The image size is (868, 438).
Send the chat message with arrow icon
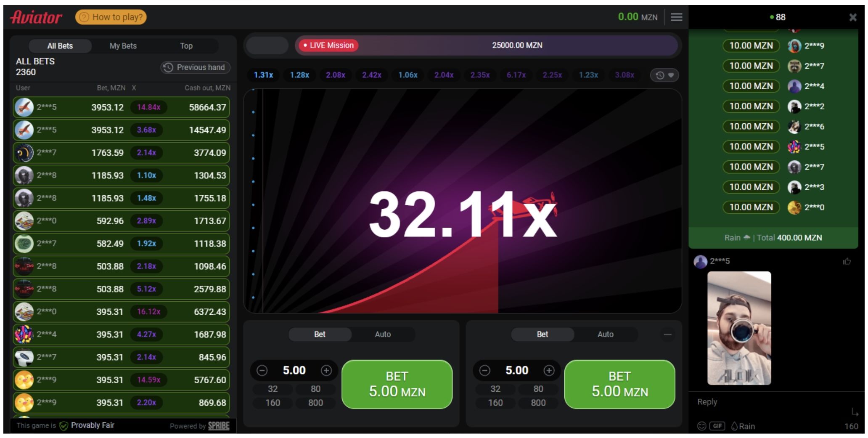point(855,411)
